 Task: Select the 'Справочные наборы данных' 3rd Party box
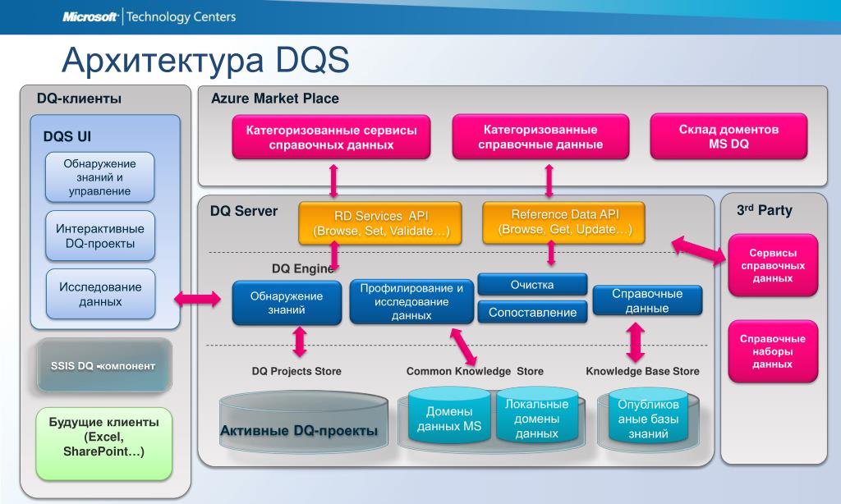(x=773, y=351)
